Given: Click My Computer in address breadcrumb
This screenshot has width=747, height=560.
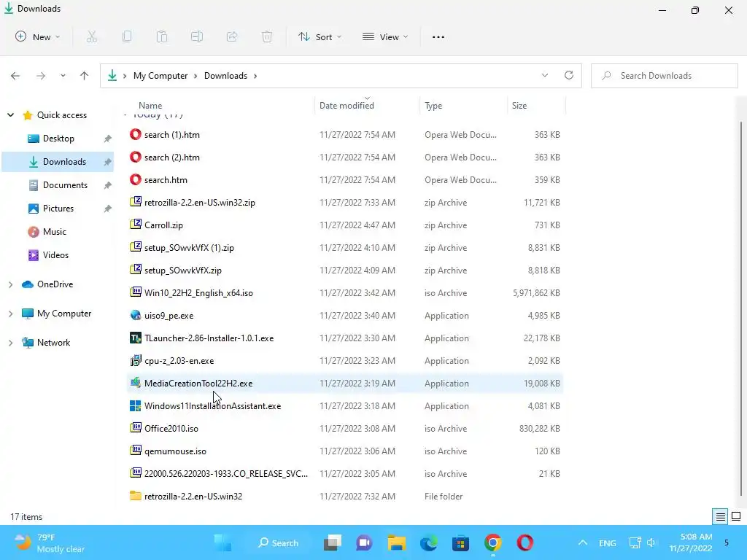Looking at the screenshot, I should (160, 76).
